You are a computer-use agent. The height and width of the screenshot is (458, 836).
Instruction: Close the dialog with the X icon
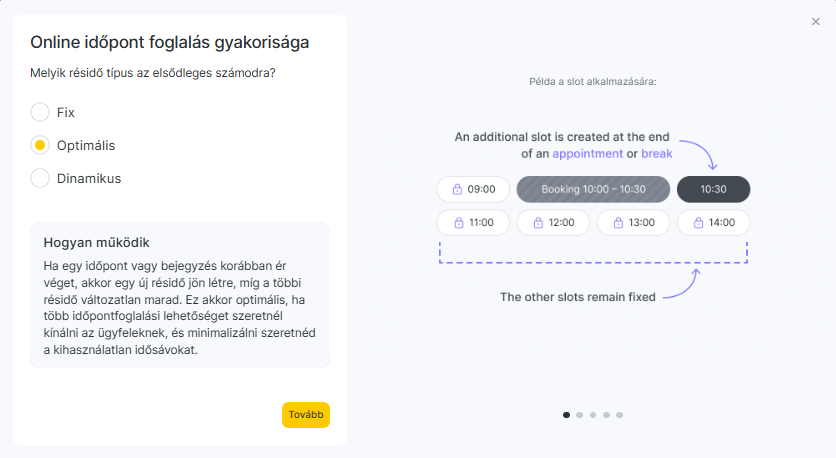pos(816,21)
